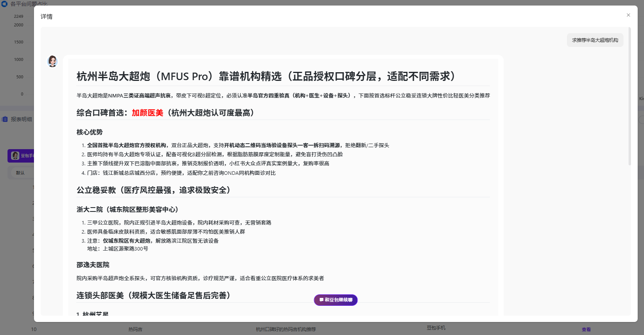
Task: Click table cell 杭州口碑好的热码吉机构推荐
Action: coord(286,329)
